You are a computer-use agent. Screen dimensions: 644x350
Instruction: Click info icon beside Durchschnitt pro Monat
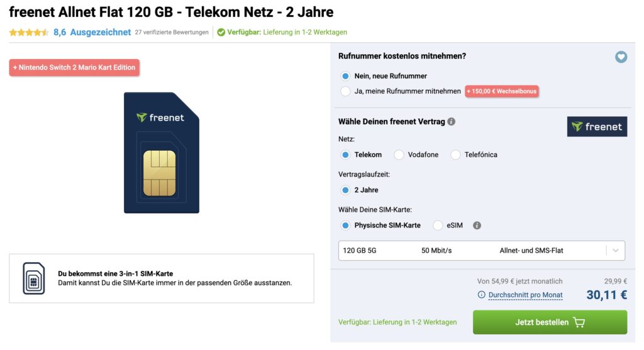click(x=482, y=295)
